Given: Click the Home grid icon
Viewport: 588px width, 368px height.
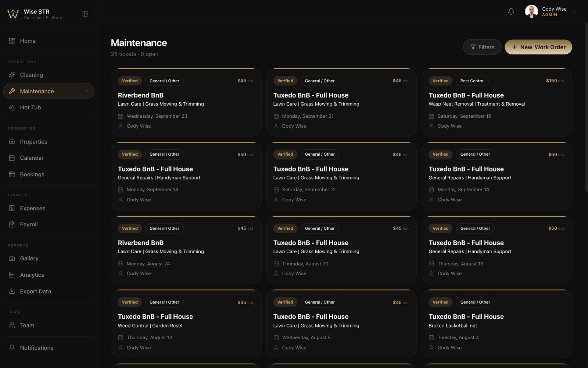Looking at the screenshot, I should (x=12, y=41).
